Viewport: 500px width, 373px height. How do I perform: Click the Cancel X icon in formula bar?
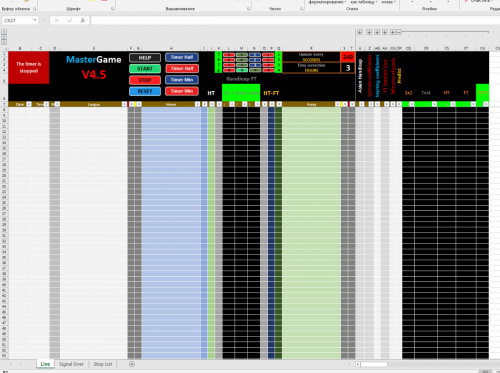pos(57,20)
